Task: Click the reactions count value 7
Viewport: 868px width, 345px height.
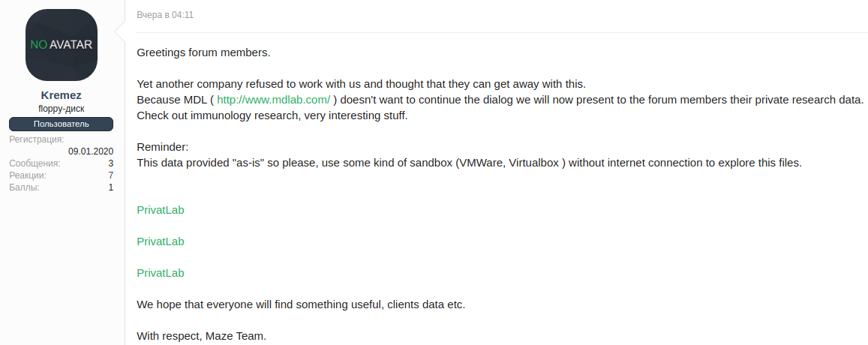Action: point(110,175)
